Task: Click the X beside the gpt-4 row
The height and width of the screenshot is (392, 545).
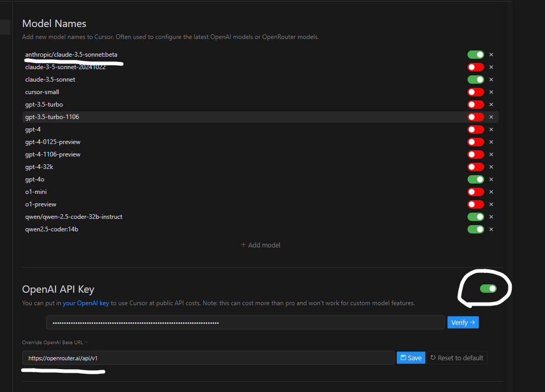Action: click(x=491, y=129)
